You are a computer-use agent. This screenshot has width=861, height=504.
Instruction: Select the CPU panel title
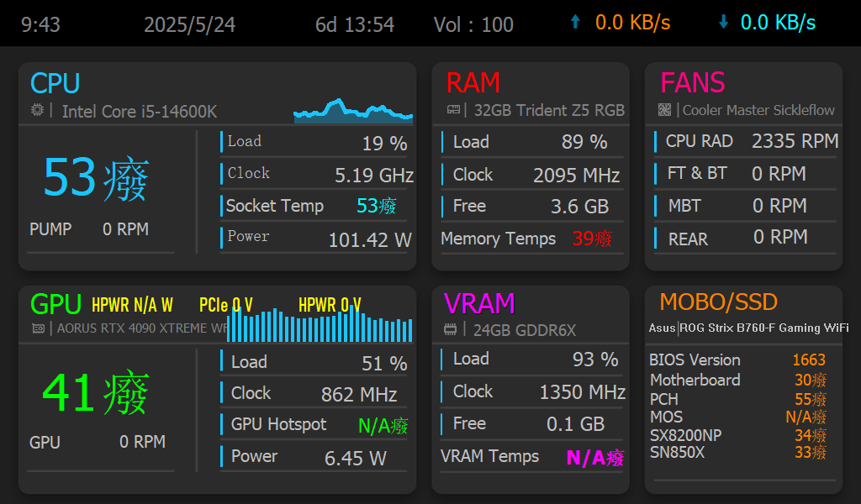click(55, 83)
